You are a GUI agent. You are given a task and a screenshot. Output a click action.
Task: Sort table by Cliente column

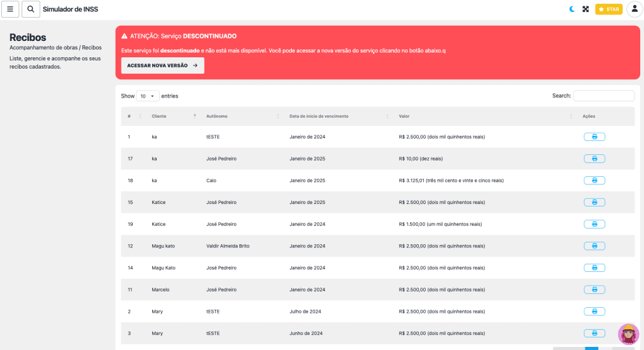[x=159, y=116]
